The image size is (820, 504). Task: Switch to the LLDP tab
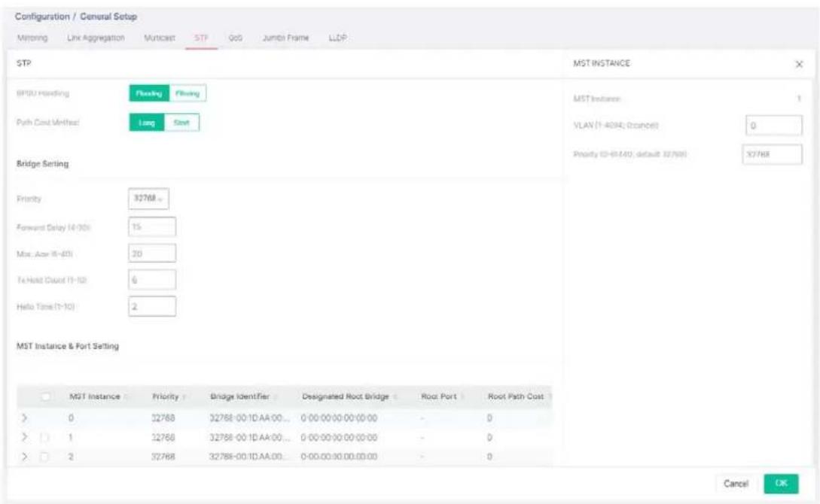337,38
